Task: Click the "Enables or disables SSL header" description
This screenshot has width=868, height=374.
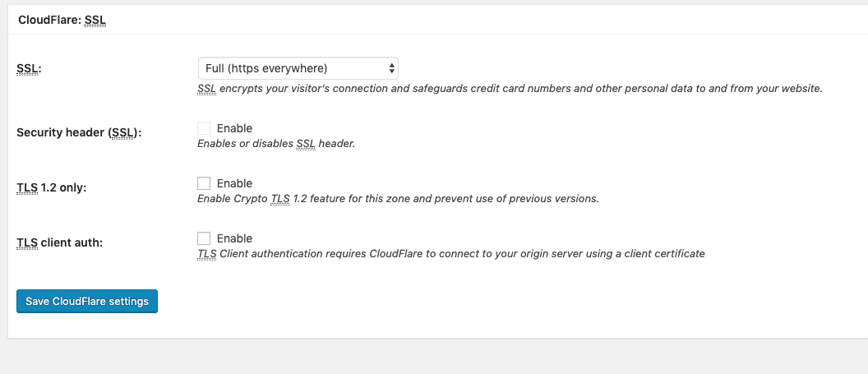Action: pos(276,144)
